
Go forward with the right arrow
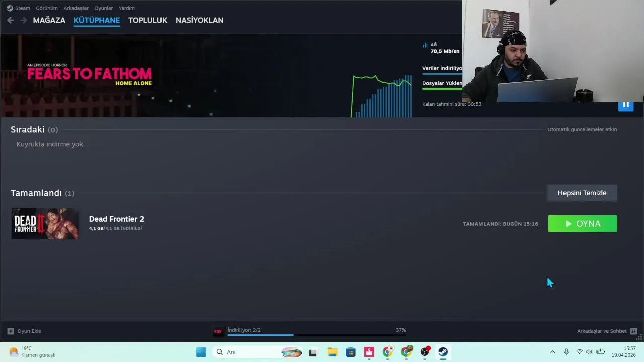click(x=23, y=20)
